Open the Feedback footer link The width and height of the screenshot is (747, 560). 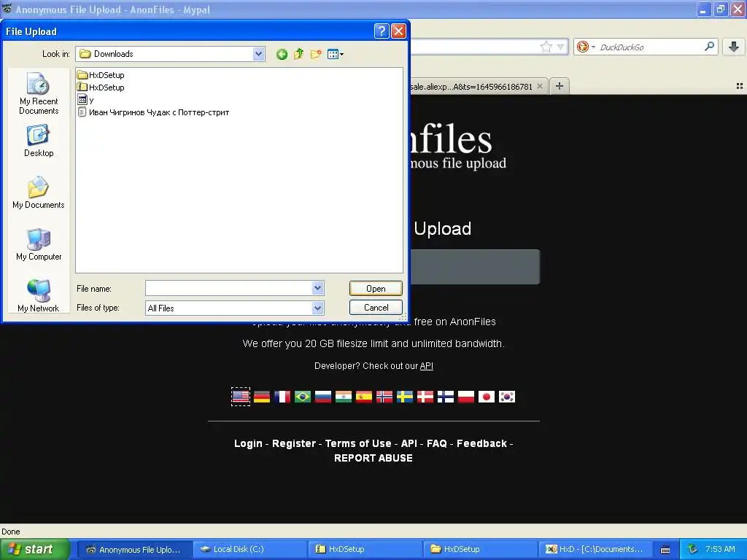pos(481,443)
